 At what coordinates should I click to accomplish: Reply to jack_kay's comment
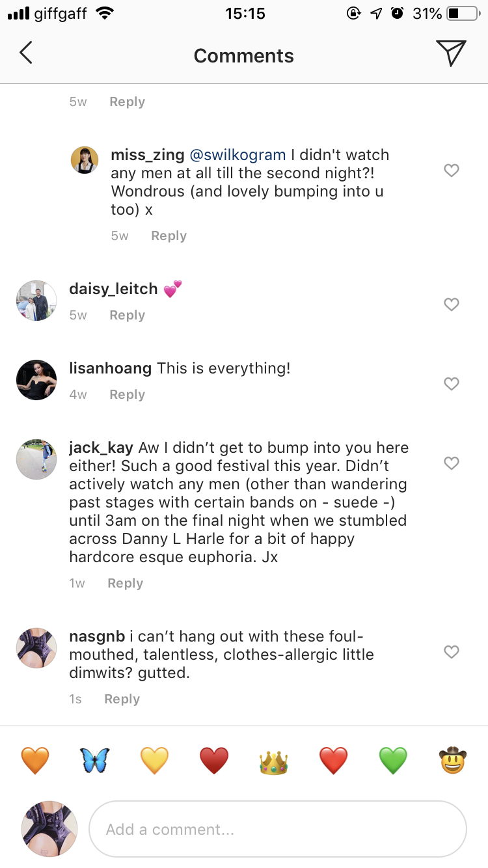[125, 583]
